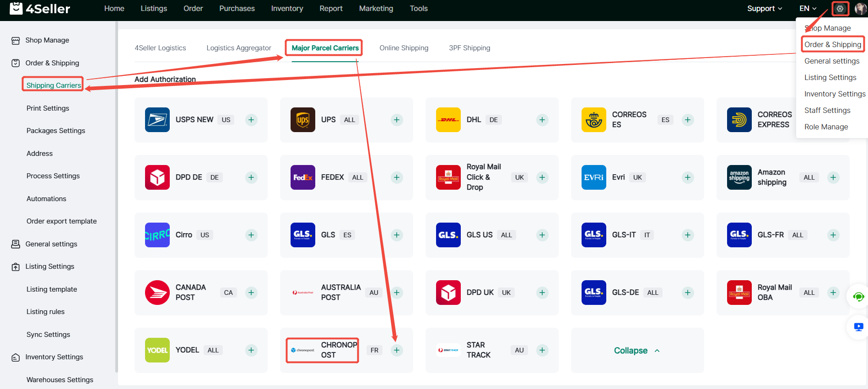
Task: Open Packages Settings in sidebar
Action: click(x=56, y=131)
